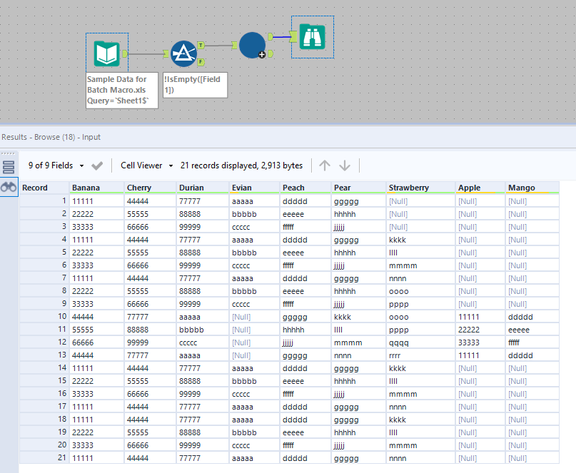
Task: Click the Input Data tool's output anchor
Action: point(125,54)
